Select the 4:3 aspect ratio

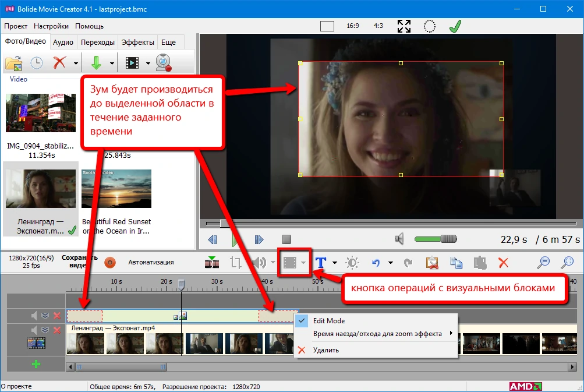[378, 26]
